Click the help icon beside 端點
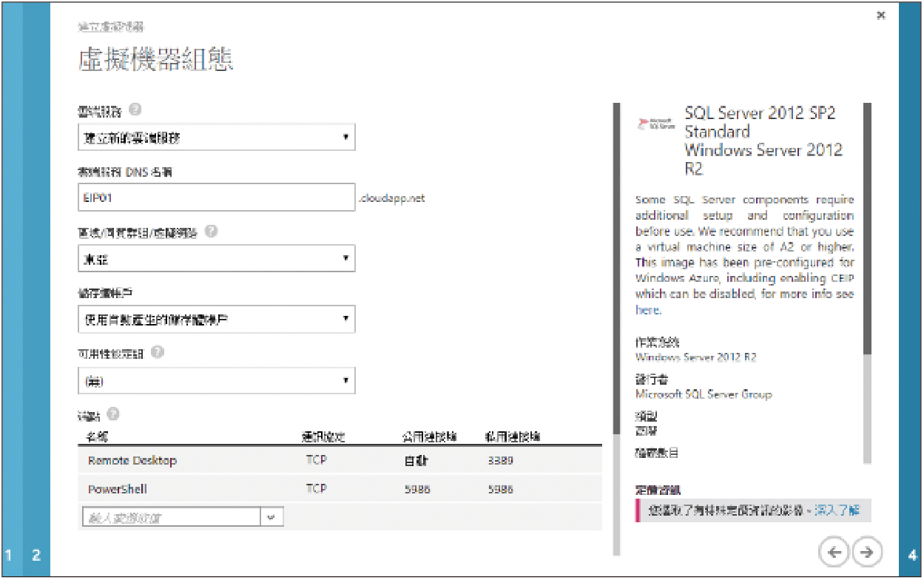This screenshot has height=580, width=924. click(113, 414)
